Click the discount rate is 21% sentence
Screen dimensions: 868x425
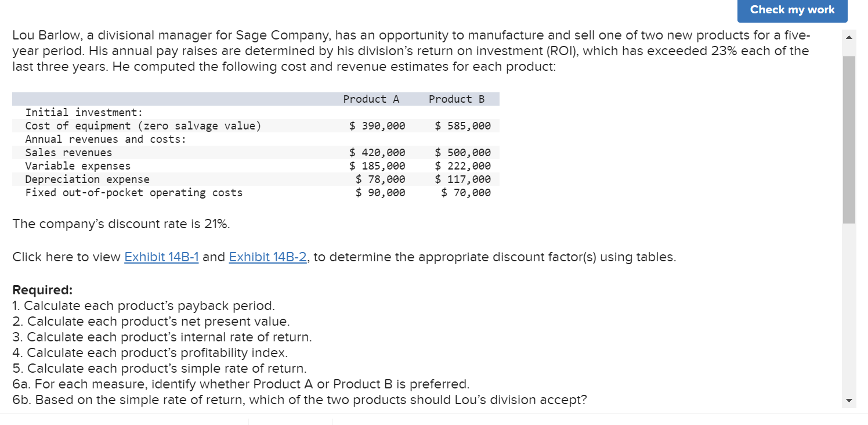(x=121, y=224)
